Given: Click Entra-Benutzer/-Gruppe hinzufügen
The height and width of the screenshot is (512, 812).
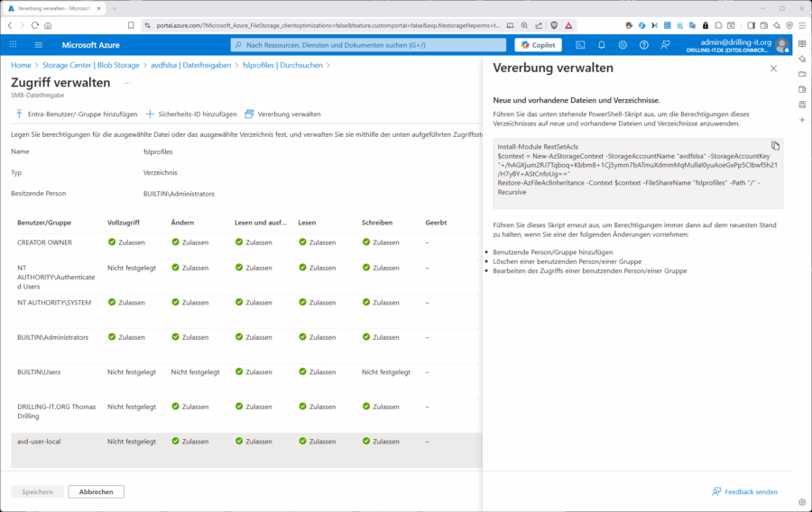Looking at the screenshot, I should click(x=76, y=114).
